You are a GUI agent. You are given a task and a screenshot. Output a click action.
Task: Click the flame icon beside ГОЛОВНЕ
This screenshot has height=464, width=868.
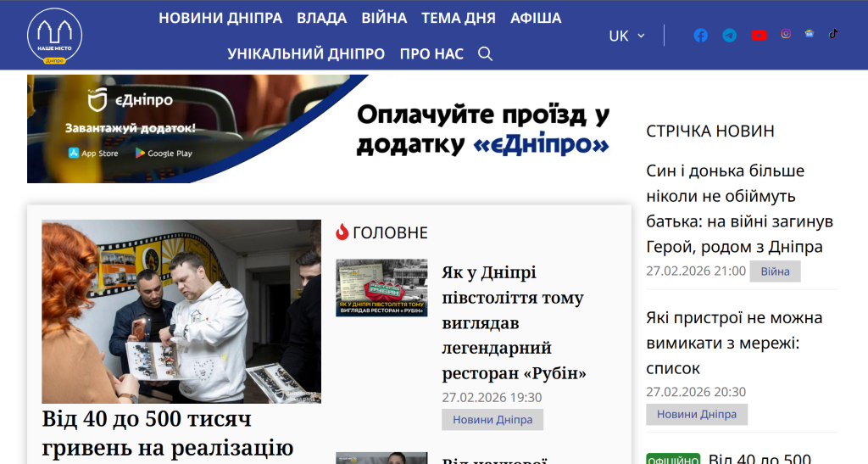point(342,232)
